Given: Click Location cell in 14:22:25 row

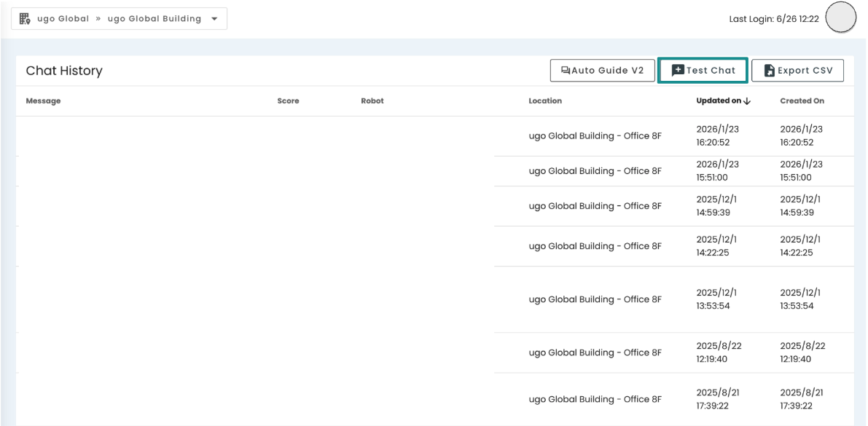Looking at the screenshot, I should tap(595, 246).
